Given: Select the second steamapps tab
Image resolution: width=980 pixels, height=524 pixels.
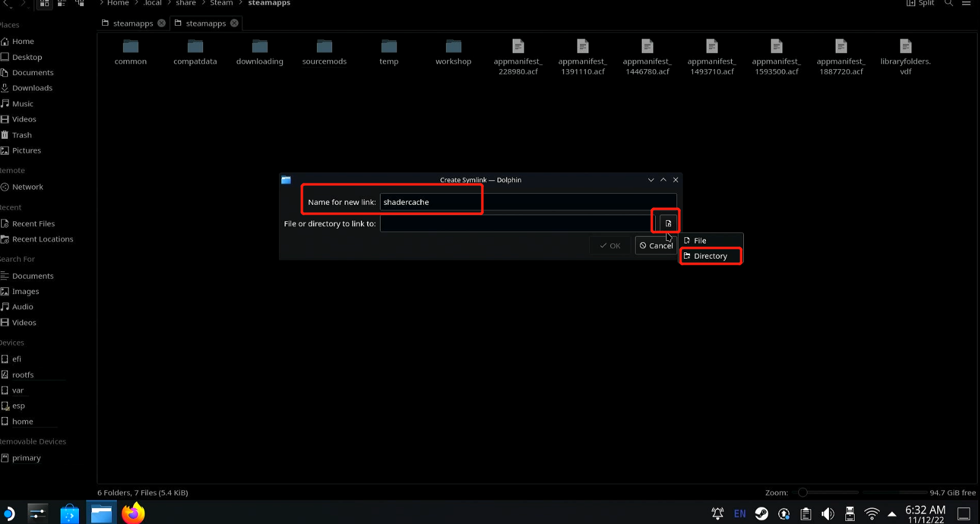Looking at the screenshot, I should click(206, 23).
